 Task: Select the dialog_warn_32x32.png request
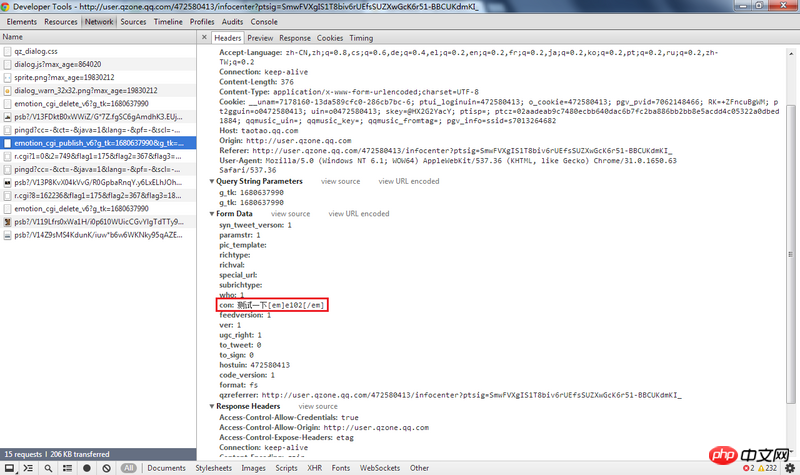click(98, 90)
